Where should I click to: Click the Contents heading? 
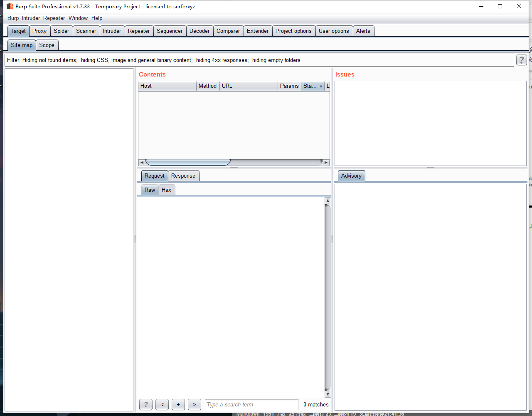152,74
